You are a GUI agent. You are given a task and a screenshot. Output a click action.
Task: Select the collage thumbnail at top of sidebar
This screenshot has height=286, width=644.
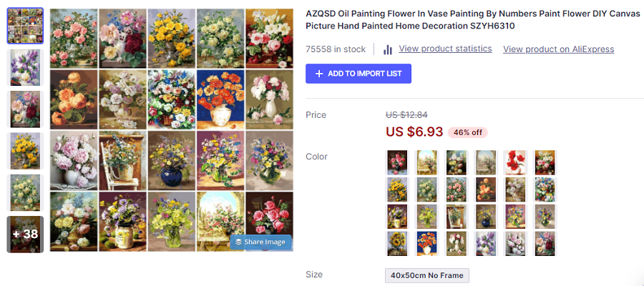[x=25, y=26]
